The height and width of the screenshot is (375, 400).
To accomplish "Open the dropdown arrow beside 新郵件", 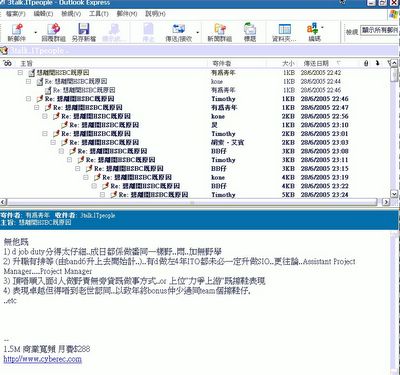I will coord(36,32).
